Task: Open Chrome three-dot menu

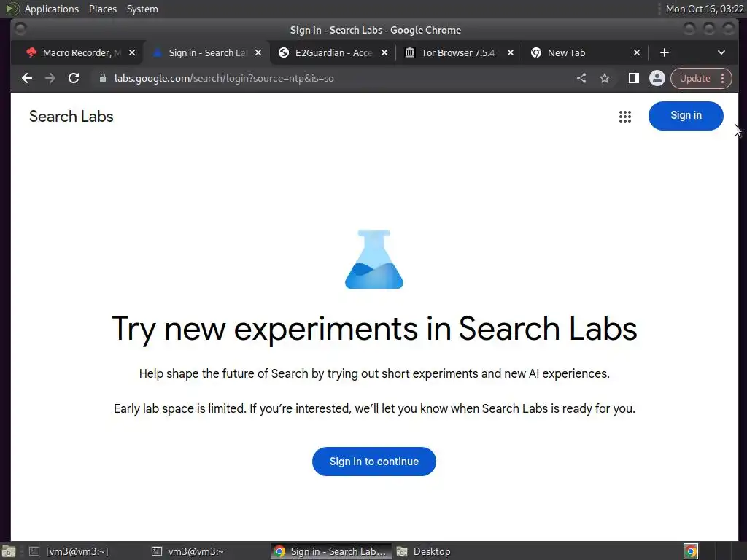Action: (723, 78)
